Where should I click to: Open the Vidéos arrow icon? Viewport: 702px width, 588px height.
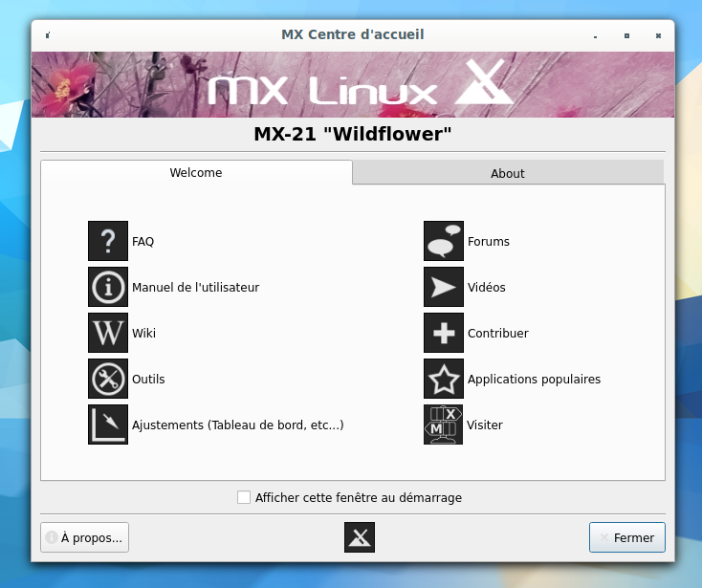tap(444, 287)
